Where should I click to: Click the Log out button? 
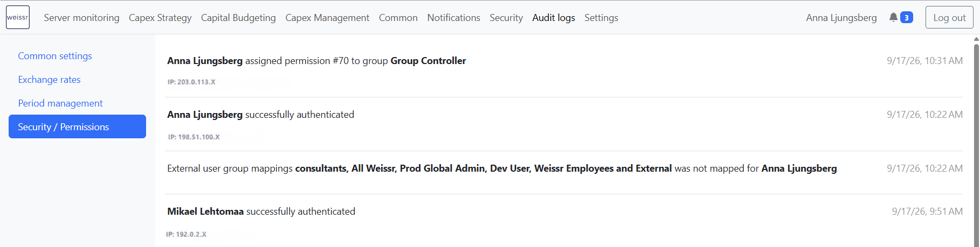[949, 17]
